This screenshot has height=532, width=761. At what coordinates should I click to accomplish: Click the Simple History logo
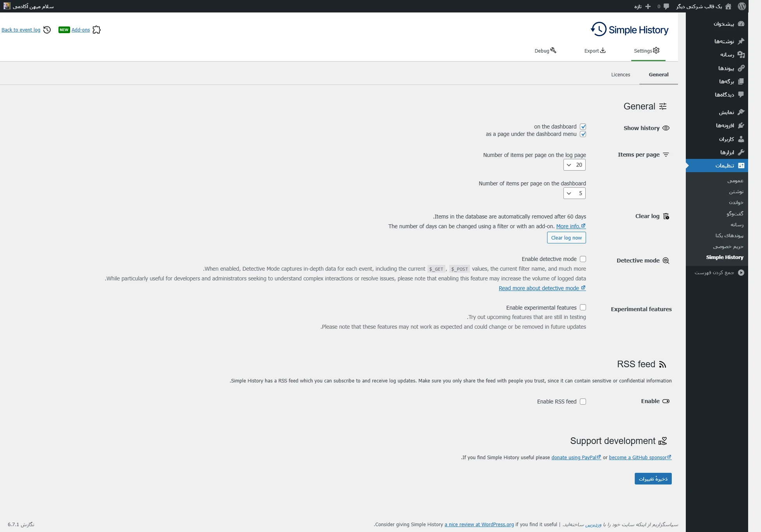click(x=630, y=30)
